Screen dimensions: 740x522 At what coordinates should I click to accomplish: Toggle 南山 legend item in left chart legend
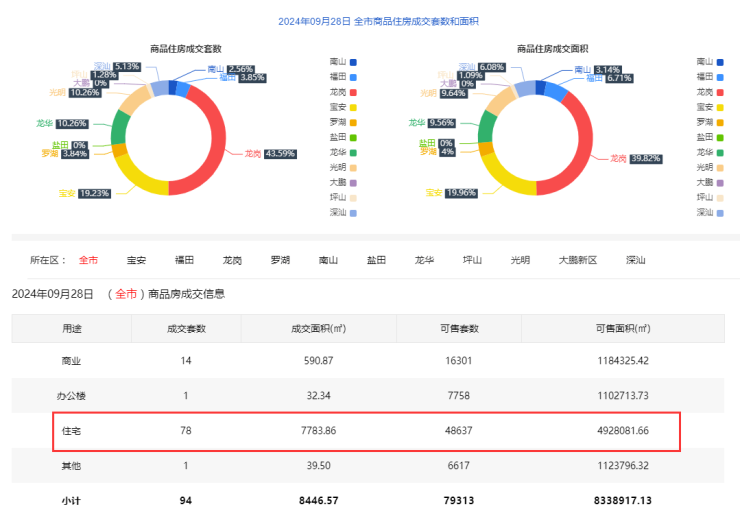(343, 62)
